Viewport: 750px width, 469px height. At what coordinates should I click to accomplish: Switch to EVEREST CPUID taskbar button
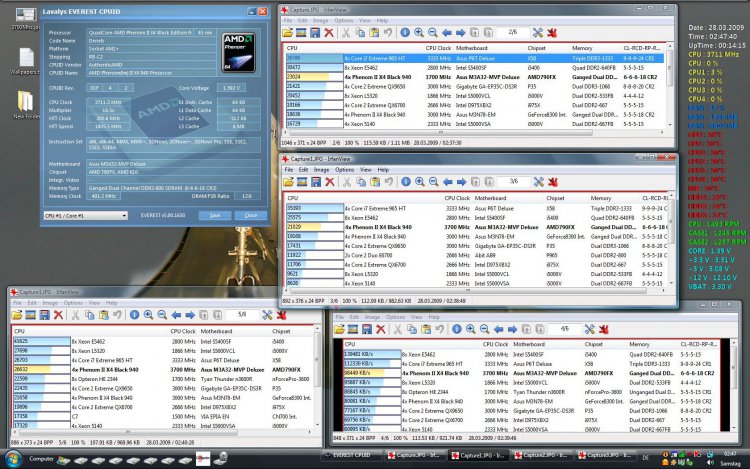353,455
